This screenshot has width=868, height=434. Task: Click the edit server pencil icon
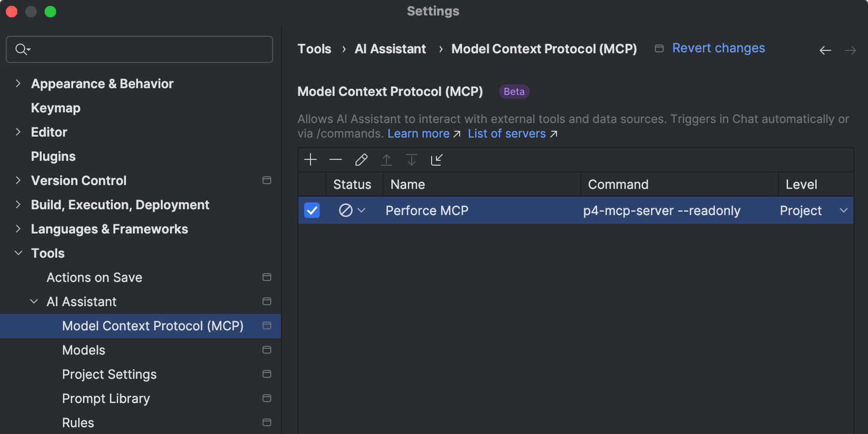pyautogui.click(x=361, y=159)
